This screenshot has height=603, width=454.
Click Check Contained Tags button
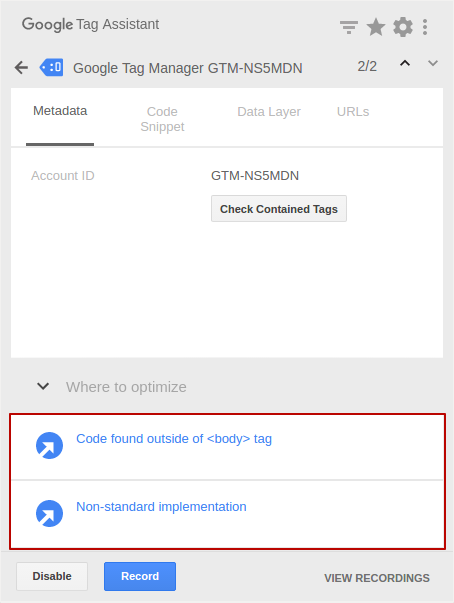pyautogui.click(x=279, y=208)
